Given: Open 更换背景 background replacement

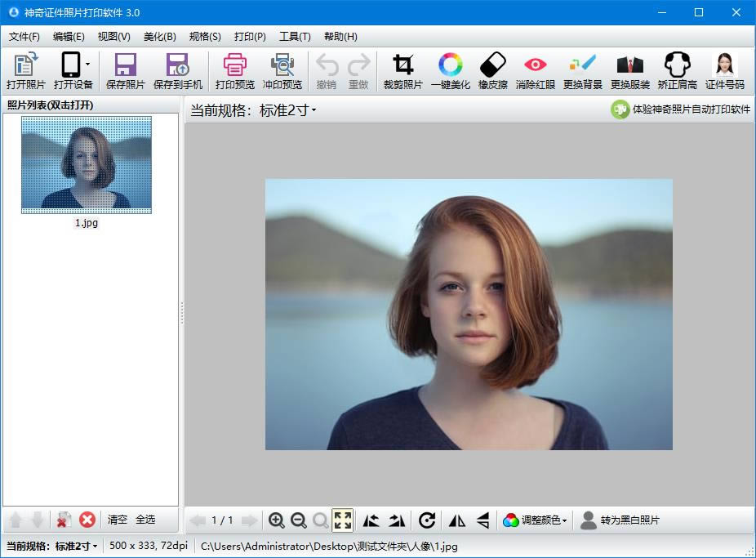Looking at the screenshot, I should point(582,71).
